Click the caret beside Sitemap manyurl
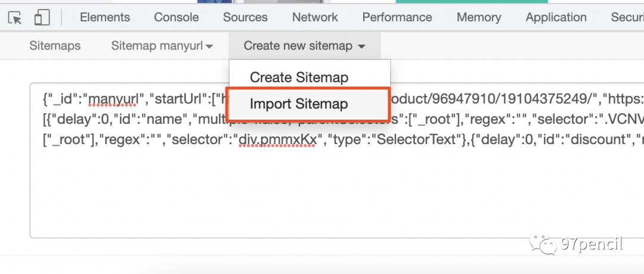The image size is (644, 274). tap(209, 46)
